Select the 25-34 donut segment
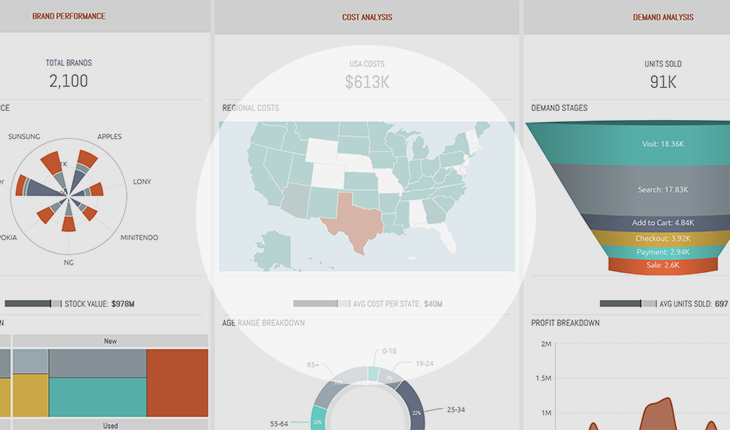The height and width of the screenshot is (430, 730). click(x=414, y=407)
